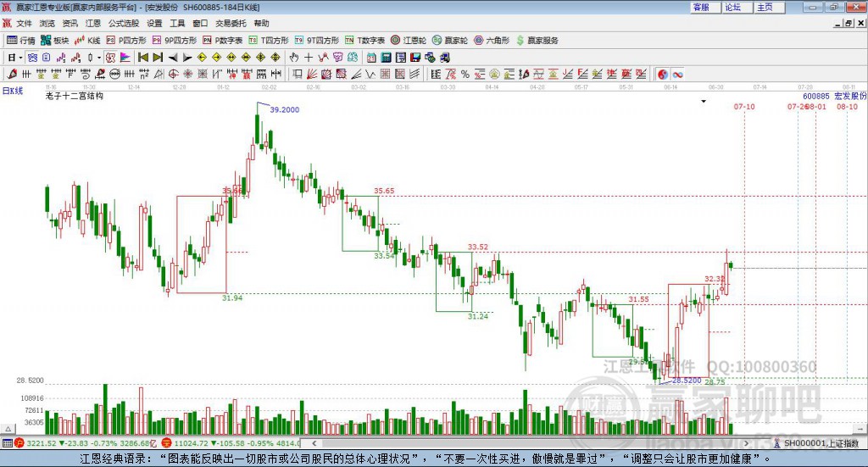The height and width of the screenshot is (467, 868).
Task: Click the black left arrow icon
Action: (173, 58)
